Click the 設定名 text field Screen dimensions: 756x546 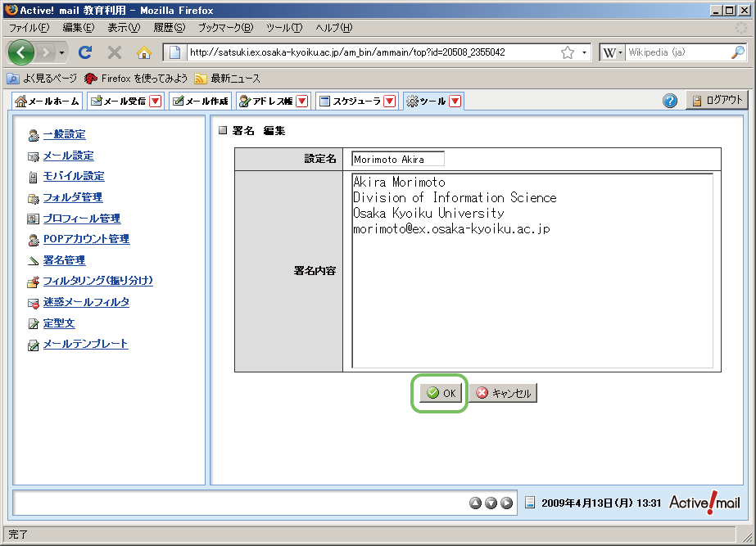pos(398,159)
